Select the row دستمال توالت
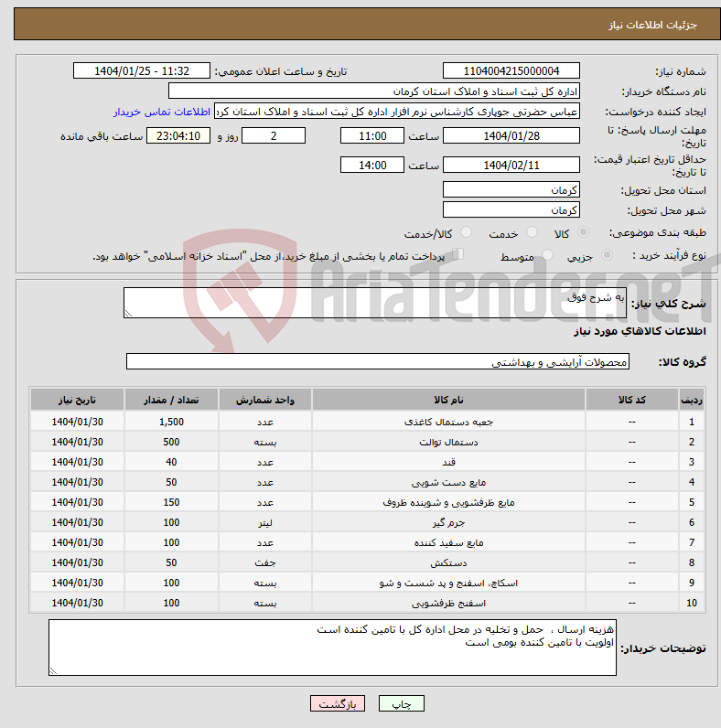 coord(367,442)
